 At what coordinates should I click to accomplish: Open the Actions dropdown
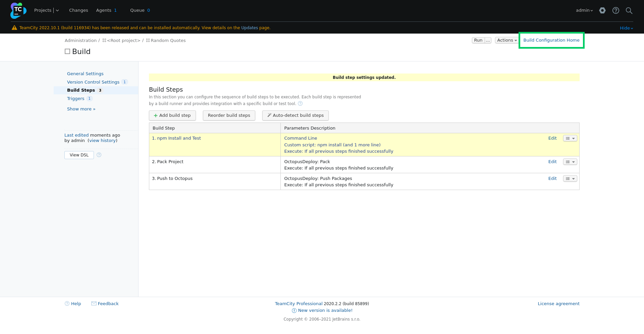(x=507, y=40)
